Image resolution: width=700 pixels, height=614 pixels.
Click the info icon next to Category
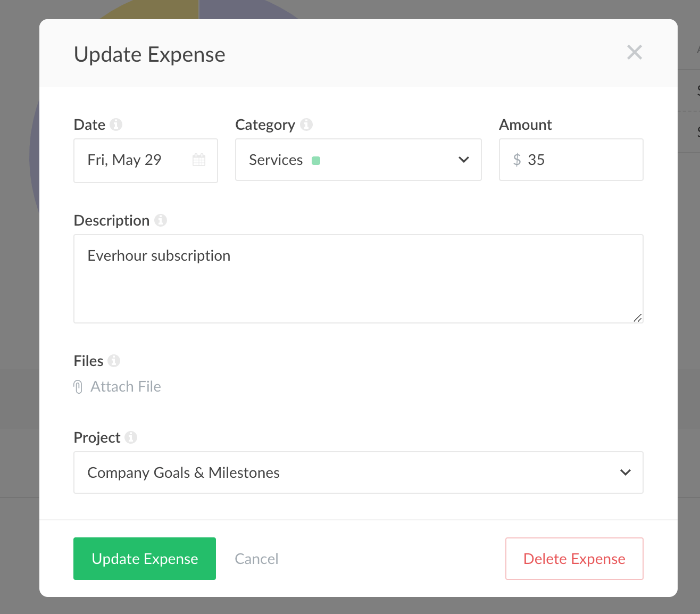click(x=306, y=125)
